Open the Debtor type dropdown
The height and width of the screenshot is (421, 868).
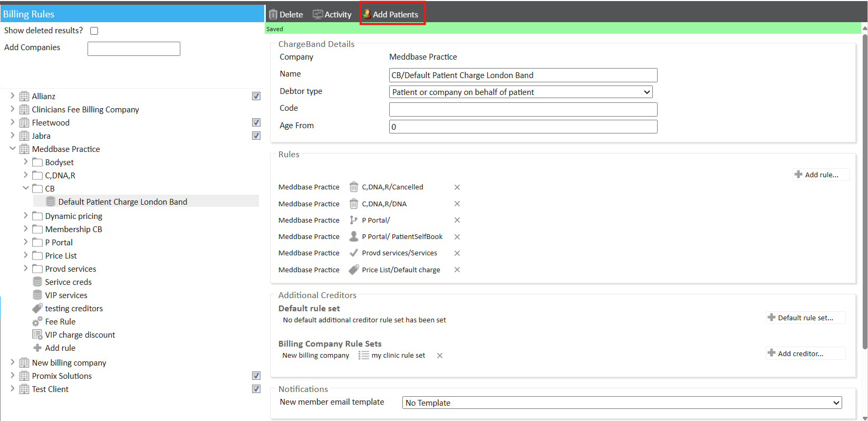[520, 92]
